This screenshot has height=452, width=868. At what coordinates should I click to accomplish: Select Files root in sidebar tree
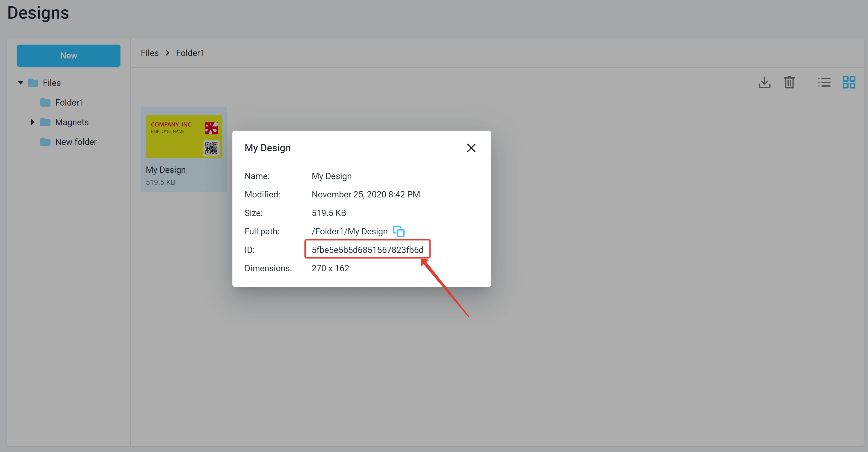51,83
